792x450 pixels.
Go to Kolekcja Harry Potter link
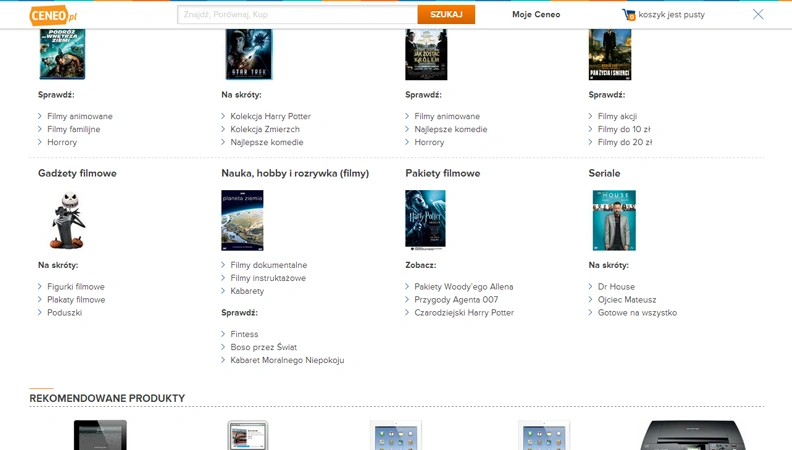[270, 116]
